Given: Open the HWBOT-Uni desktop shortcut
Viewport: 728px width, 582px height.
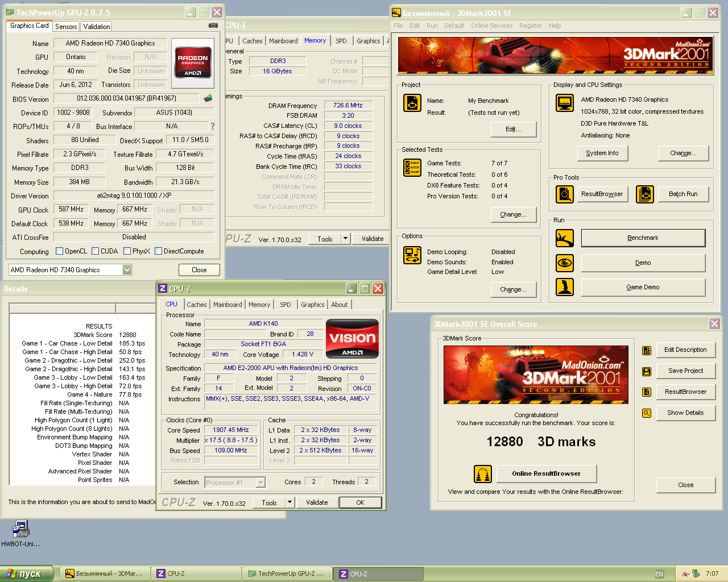Looking at the screenshot, I should point(21,534).
